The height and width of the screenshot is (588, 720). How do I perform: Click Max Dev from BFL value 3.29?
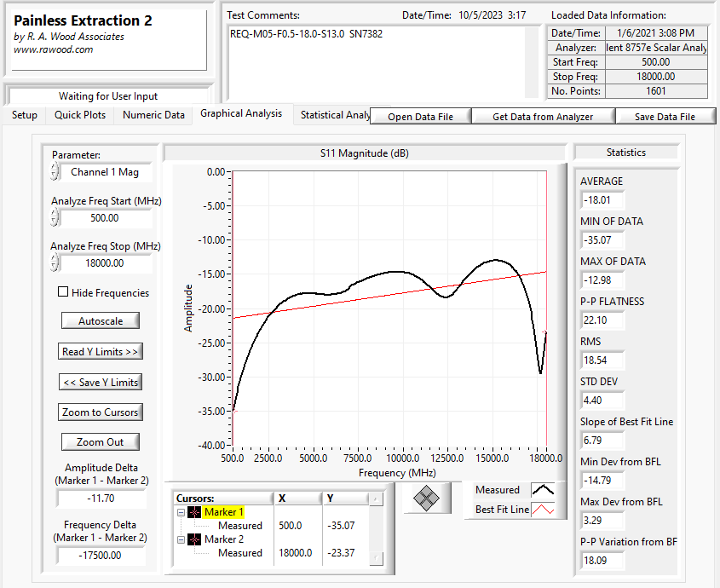[602, 521]
